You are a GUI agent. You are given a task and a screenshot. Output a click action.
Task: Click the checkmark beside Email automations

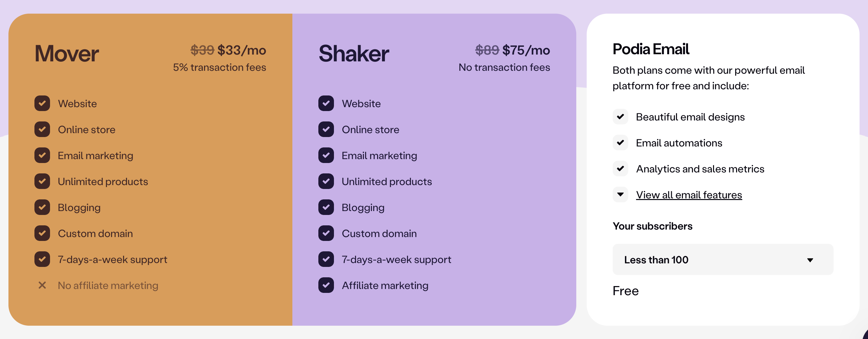(620, 143)
